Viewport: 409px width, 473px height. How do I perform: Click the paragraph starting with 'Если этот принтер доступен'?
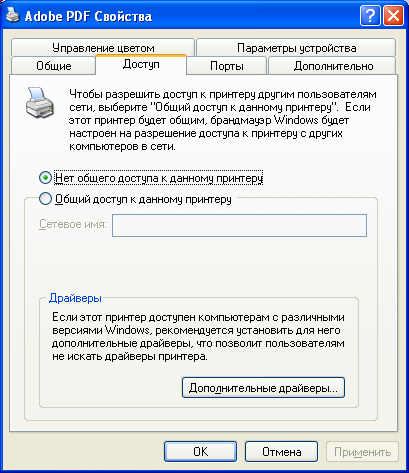click(198, 337)
